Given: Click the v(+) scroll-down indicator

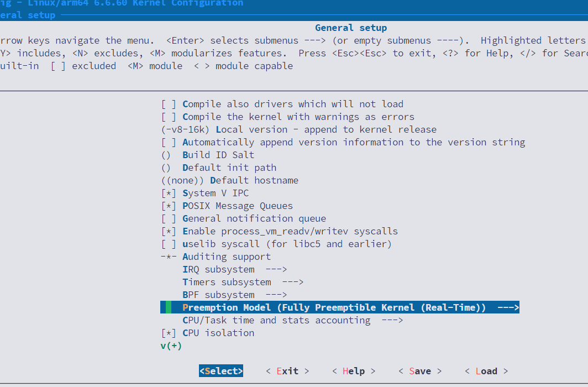Looking at the screenshot, I should click(171, 346).
